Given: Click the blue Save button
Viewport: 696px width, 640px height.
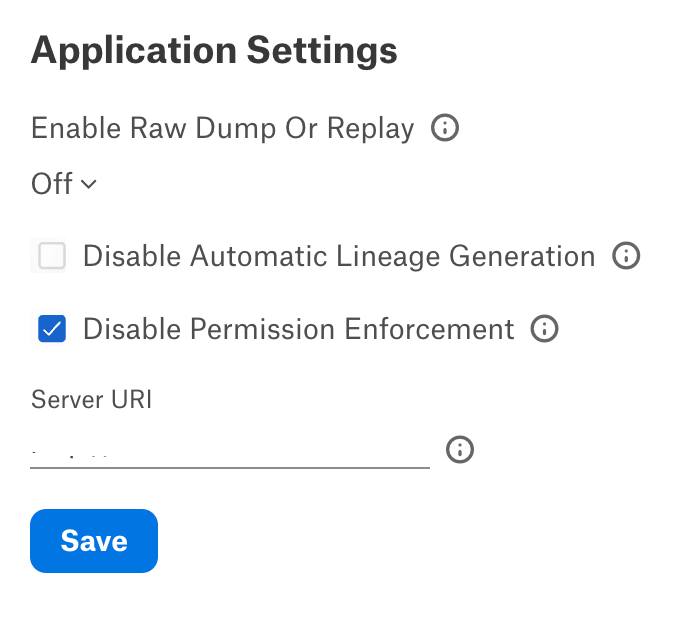Looking at the screenshot, I should point(94,541).
